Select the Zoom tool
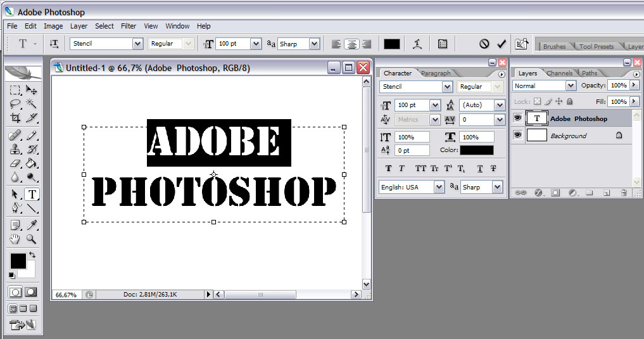The image size is (644, 339). [32, 239]
